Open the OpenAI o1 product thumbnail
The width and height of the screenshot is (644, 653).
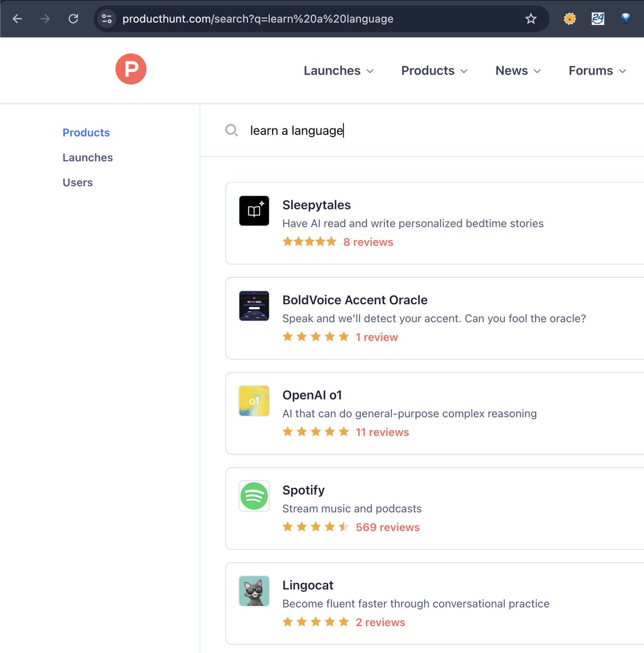click(x=254, y=401)
